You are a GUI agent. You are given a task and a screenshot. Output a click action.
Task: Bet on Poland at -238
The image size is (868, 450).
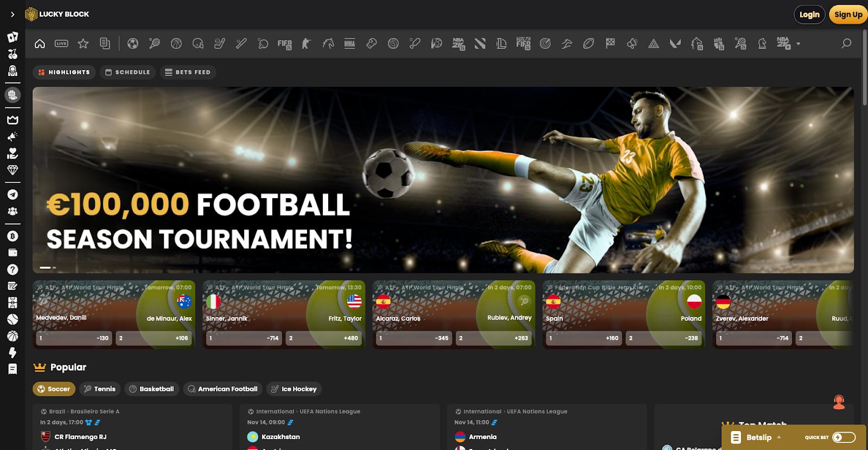(x=663, y=338)
